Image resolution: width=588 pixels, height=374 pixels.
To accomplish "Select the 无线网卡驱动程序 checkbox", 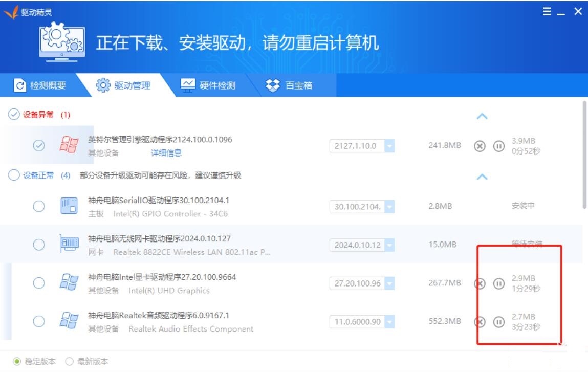I will click(39, 245).
